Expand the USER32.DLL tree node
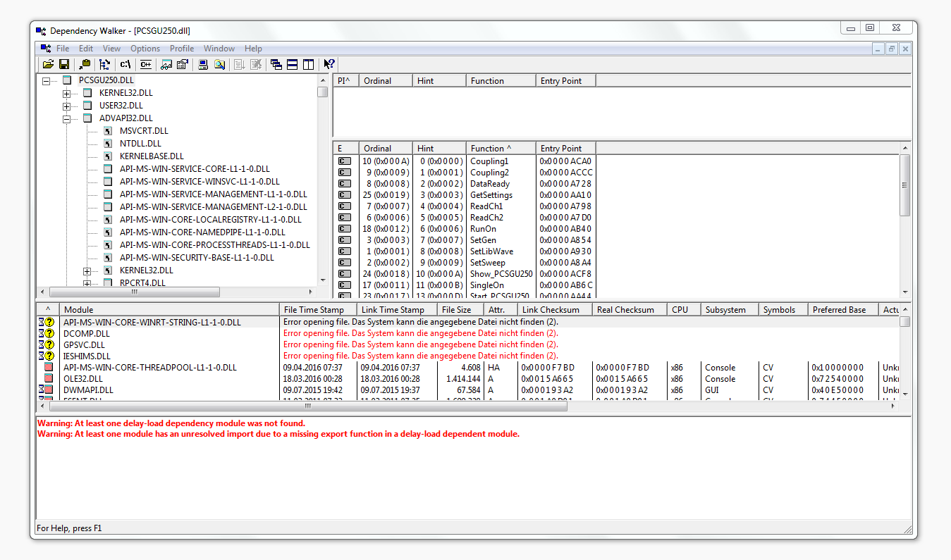Screen dimensions: 951x560 click(x=67, y=106)
